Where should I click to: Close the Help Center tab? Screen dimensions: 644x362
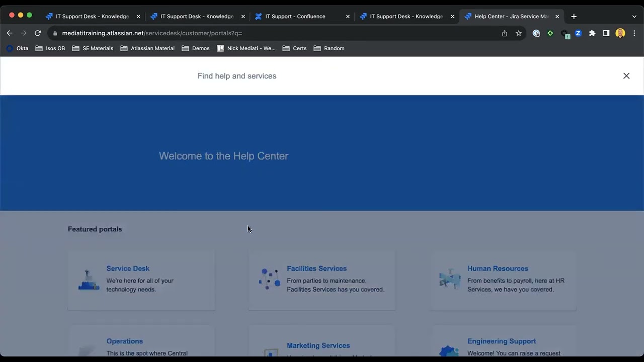557,17
